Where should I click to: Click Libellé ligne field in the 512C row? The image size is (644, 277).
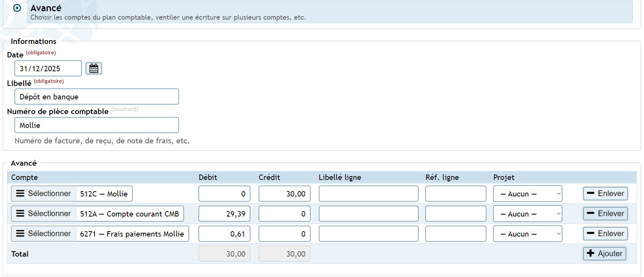[x=368, y=194]
